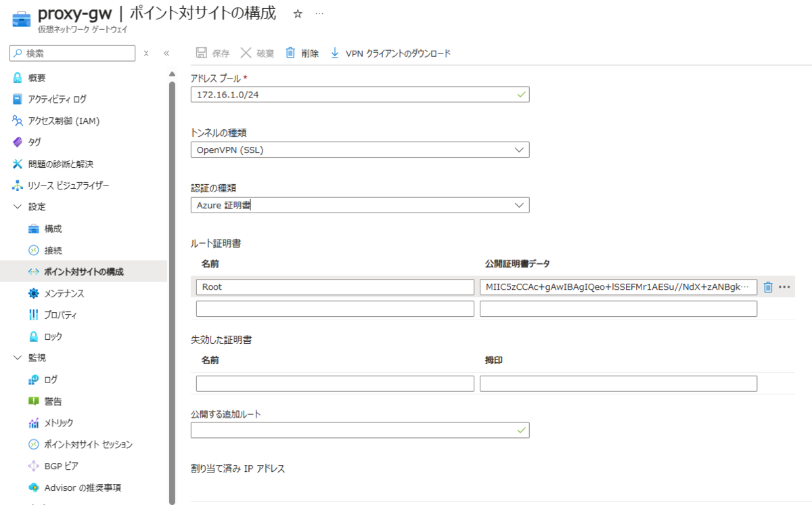The height and width of the screenshot is (505, 812).
Task: Click the 保存 save icon
Action: tap(201, 53)
